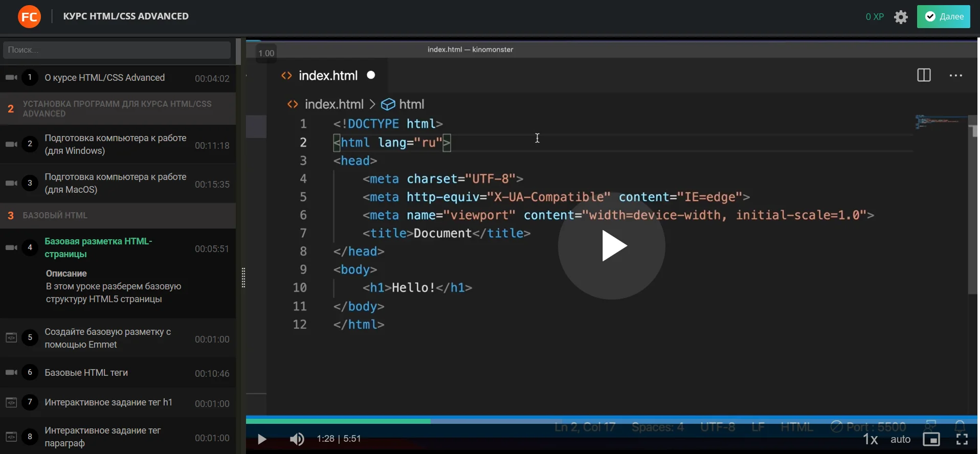Screen dimensions: 980x454
Task: Open lesson 'О курсе HTML/CSS Advanced'
Action: [x=105, y=78]
